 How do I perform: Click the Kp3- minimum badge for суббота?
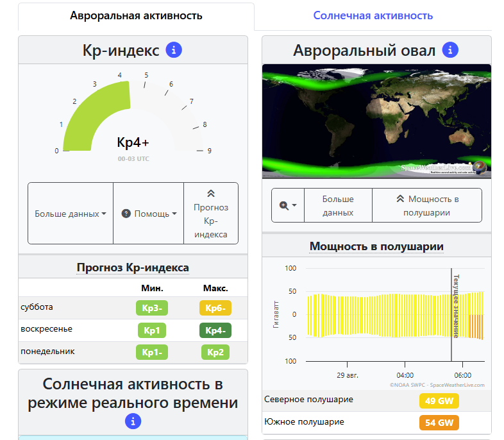[152, 308]
